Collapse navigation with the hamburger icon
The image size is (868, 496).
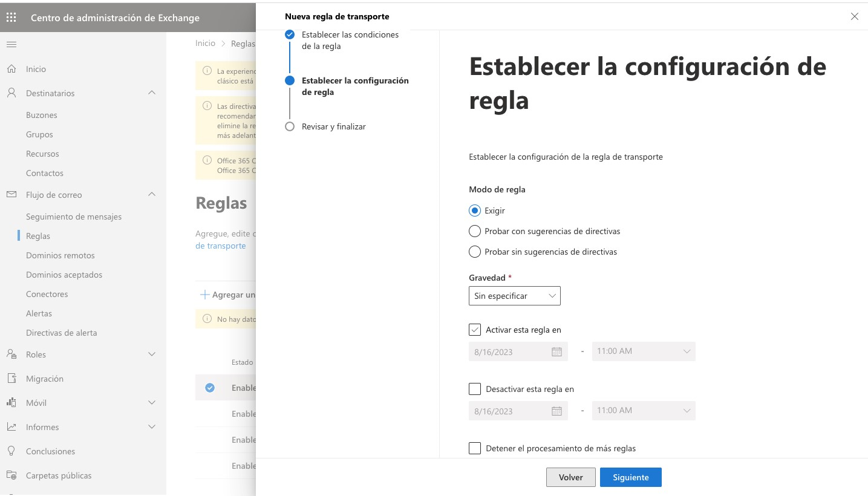coord(11,45)
